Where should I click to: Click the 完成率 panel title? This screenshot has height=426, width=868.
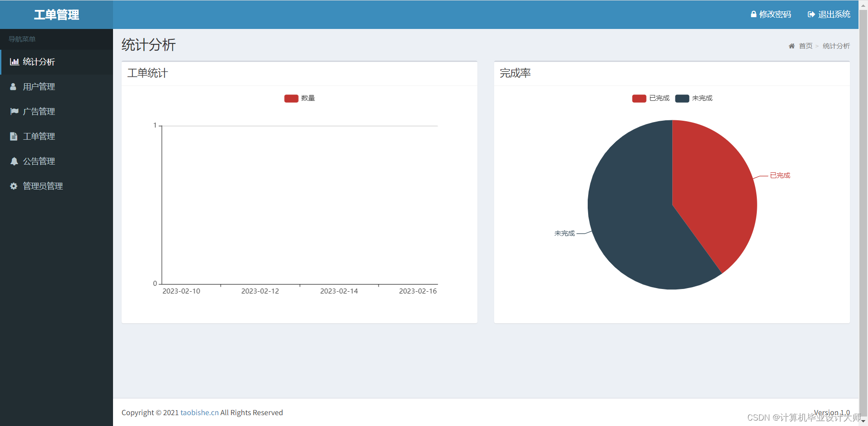[515, 73]
